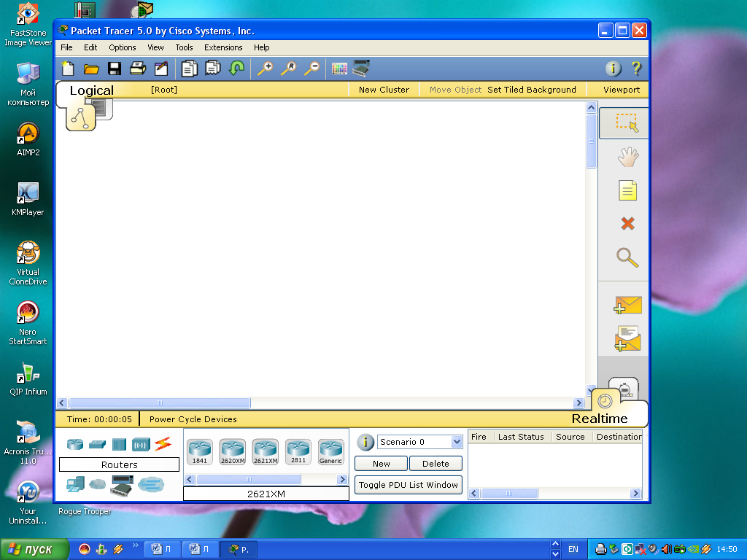Select the Add Complex PDU envelope
Image resolution: width=747 pixels, height=560 pixels.
tap(628, 338)
